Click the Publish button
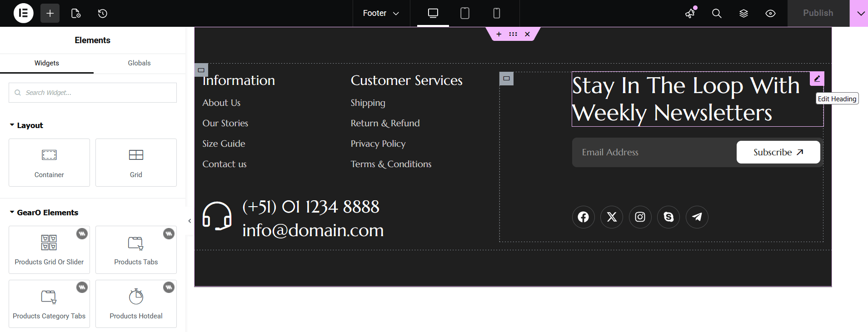Image resolution: width=868 pixels, height=332 pixels. 818,13
